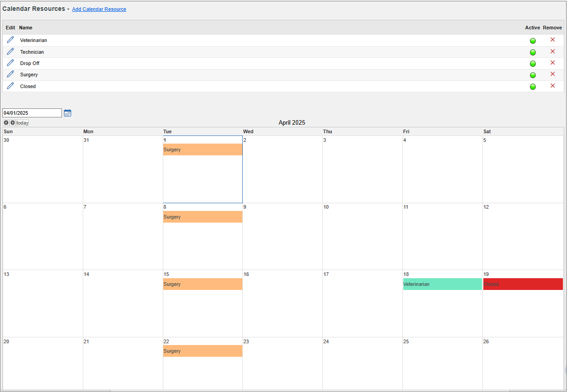Click day number 26 in calendar
The width and height of the screenshot is (567, 392).
coord(486,341)
